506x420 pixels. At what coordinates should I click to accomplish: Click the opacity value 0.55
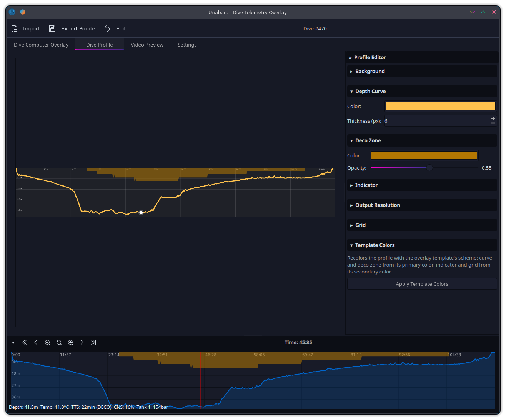[487, 168]
